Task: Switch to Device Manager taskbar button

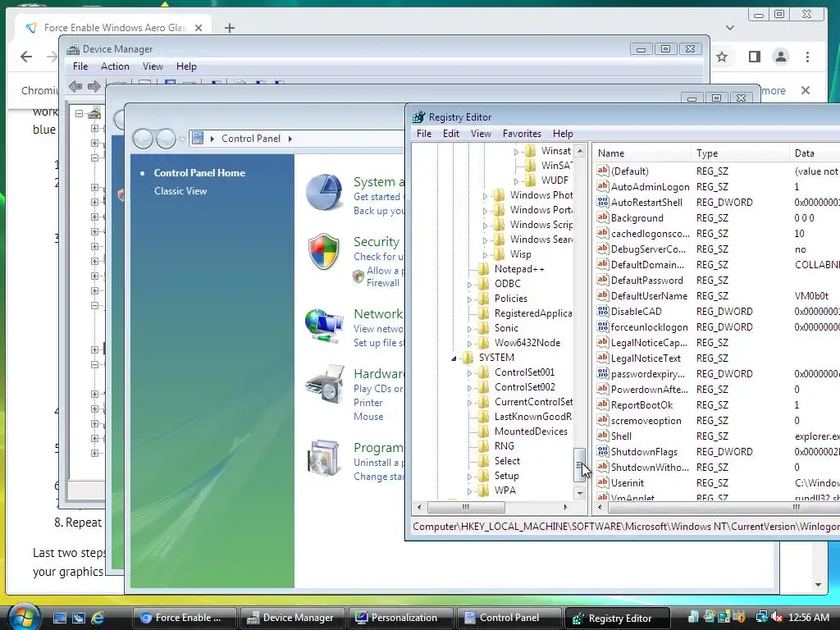Action: tap(292, 618)
